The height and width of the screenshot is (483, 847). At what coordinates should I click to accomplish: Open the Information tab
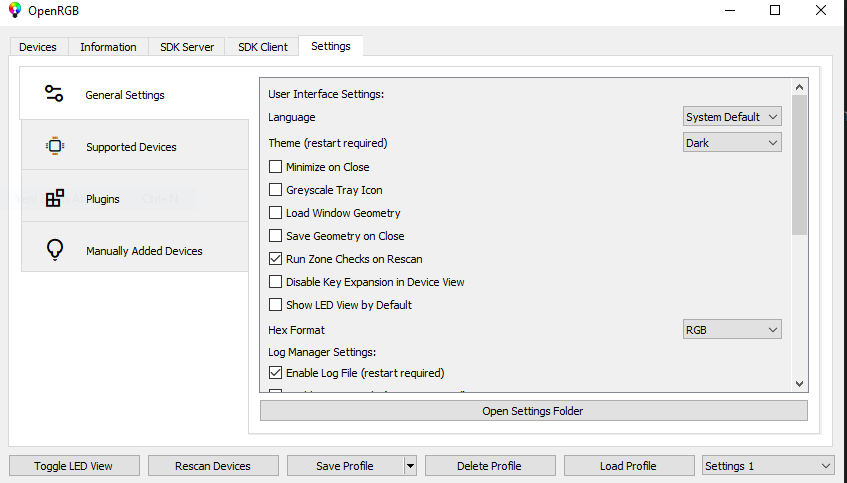(x=108, y=47)
